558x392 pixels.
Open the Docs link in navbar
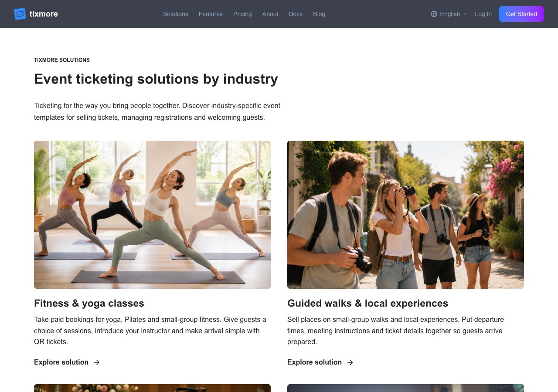pos(296,14)
